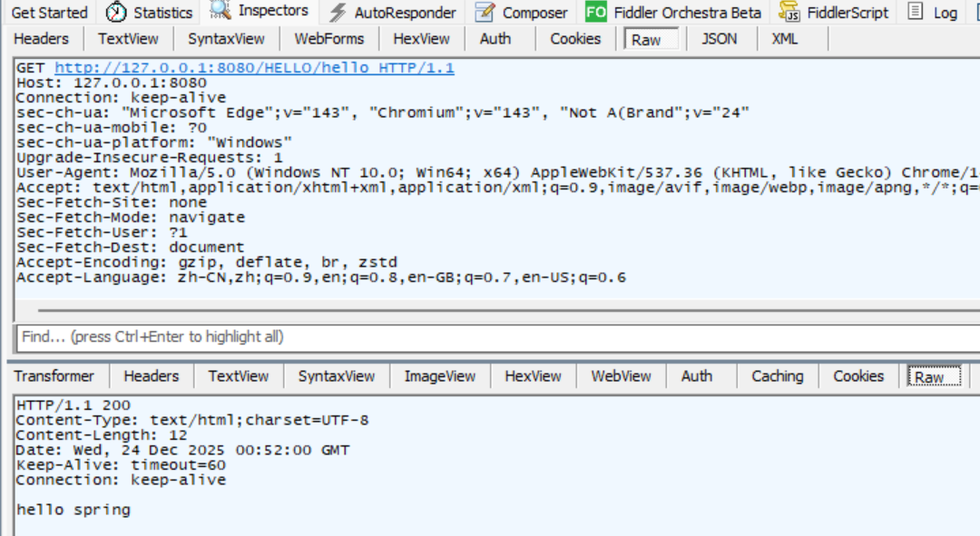
Task: Click 'Content-Length: 12' response line
Action: click(102, 434)
